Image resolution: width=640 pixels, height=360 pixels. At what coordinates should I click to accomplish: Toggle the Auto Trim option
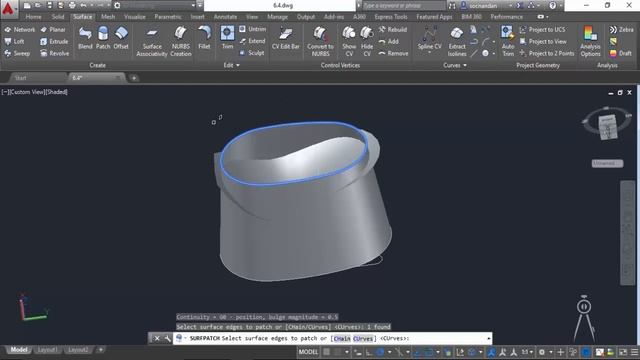click(x=508, y=41)
